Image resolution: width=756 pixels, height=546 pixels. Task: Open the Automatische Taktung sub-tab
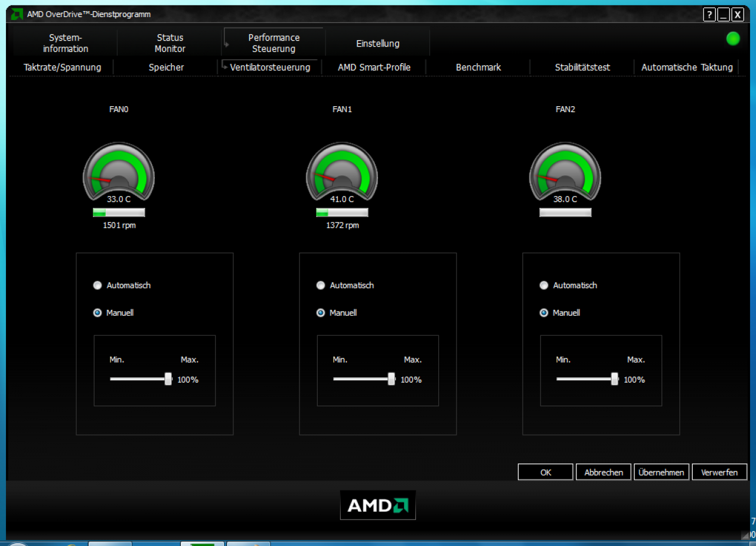(687, 67)
